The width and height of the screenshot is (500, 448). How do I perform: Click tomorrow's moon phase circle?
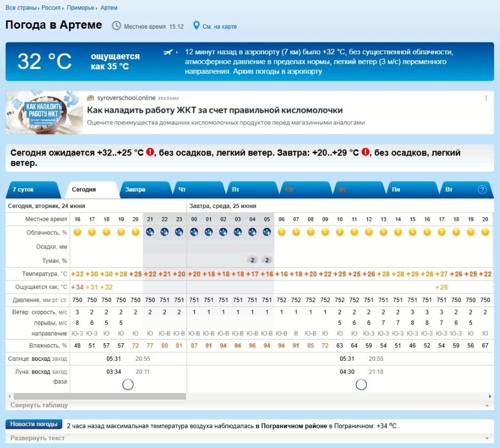[361, 385]
